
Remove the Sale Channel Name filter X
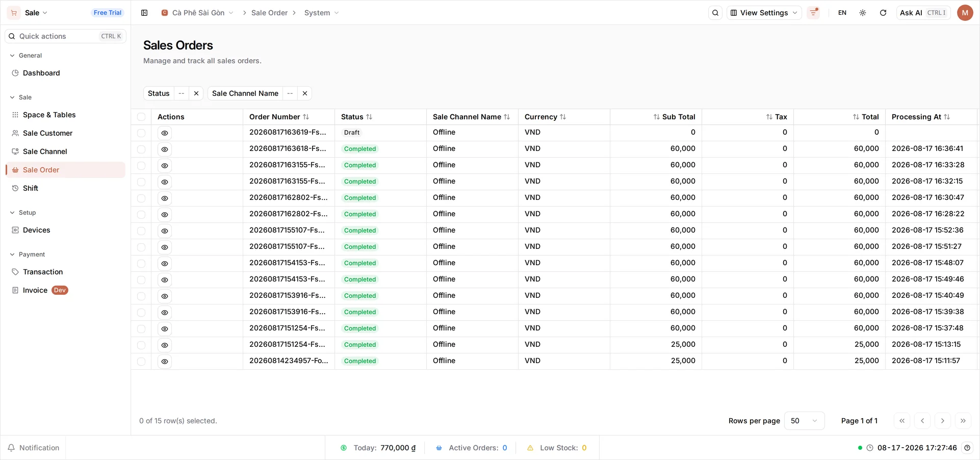point(305,93)
